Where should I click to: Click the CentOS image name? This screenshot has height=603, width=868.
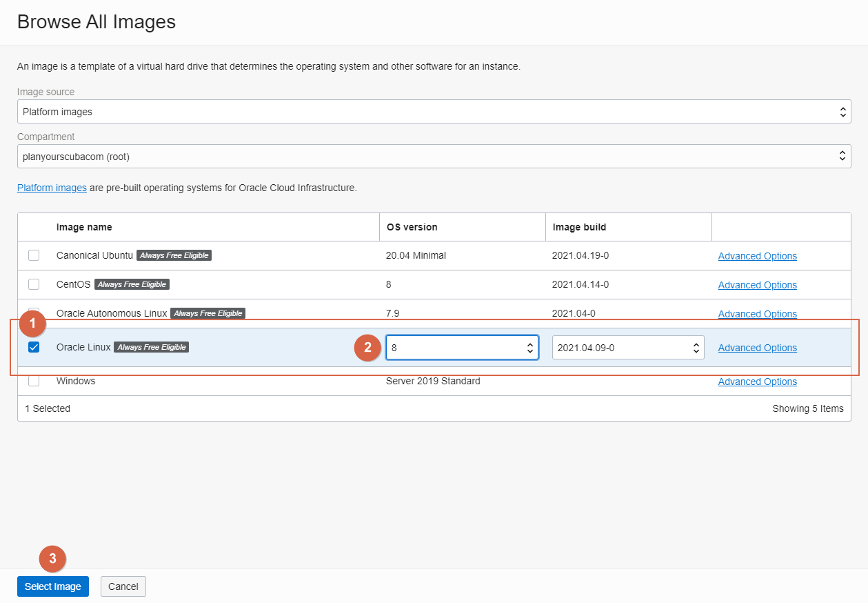(74, 284)
